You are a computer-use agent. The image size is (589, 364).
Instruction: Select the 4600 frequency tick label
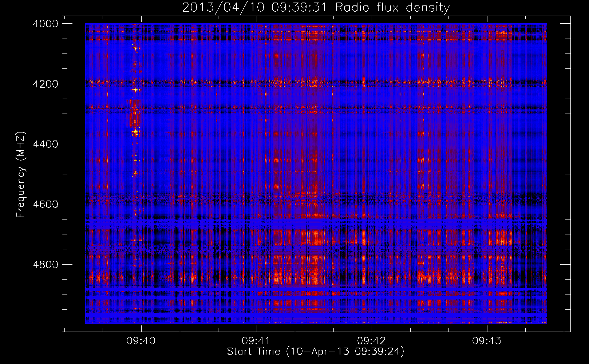coord(46,204)
